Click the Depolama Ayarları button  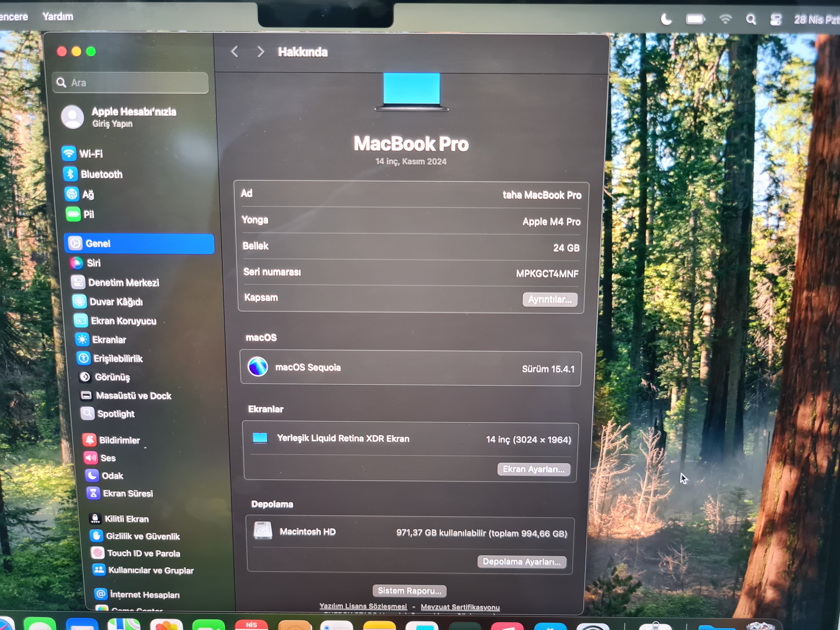click(x=521, y=561)
